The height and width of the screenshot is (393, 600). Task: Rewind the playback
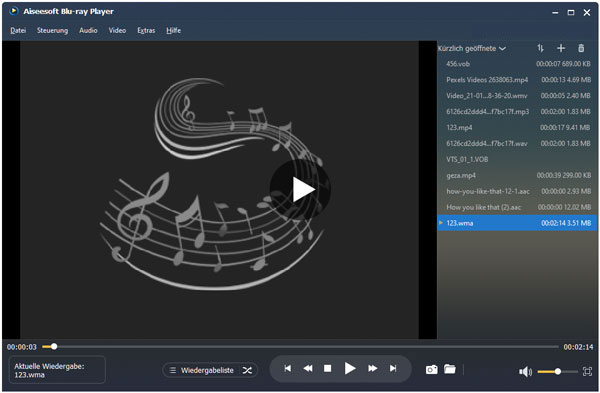[x=308, y=368]
